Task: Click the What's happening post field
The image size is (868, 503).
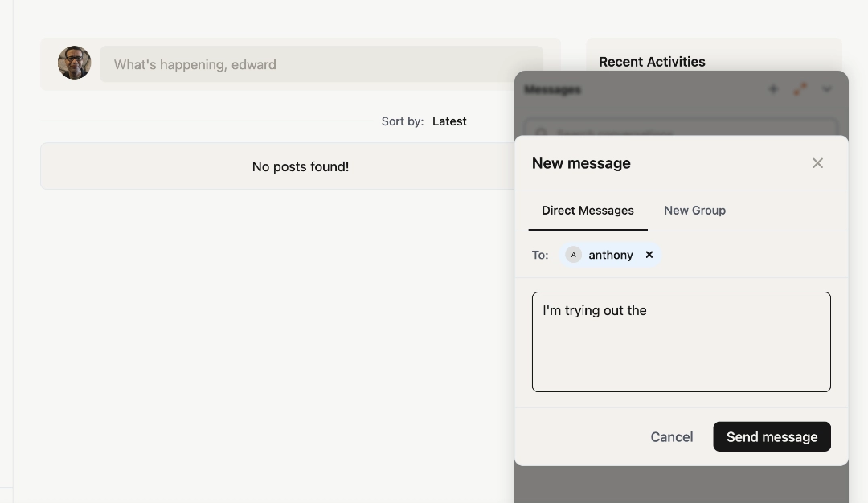Action: tap(321, 64)
